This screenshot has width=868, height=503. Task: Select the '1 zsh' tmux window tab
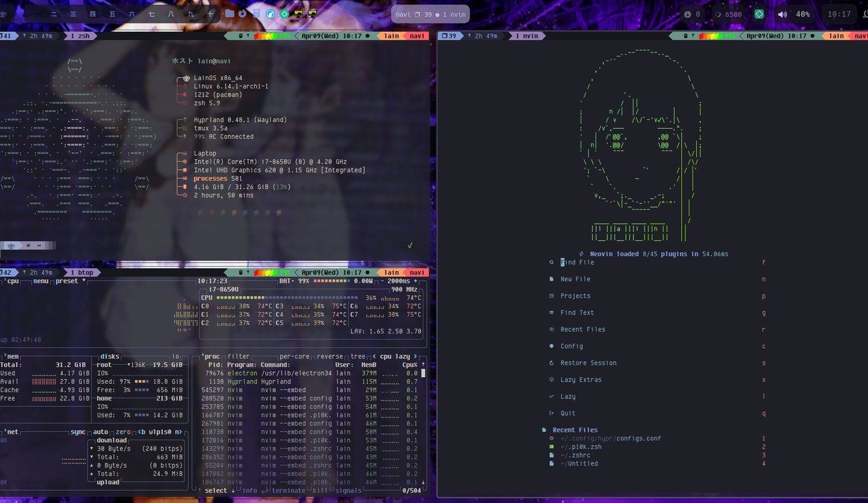tap(80, 36)
